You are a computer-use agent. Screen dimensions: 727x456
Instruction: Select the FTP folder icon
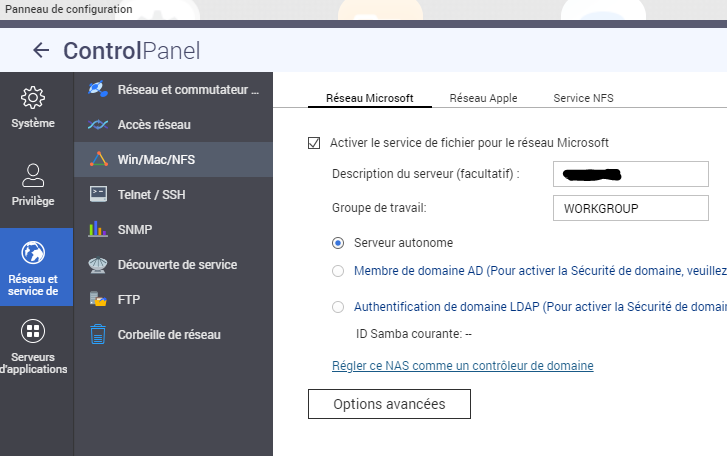(98, 299)
